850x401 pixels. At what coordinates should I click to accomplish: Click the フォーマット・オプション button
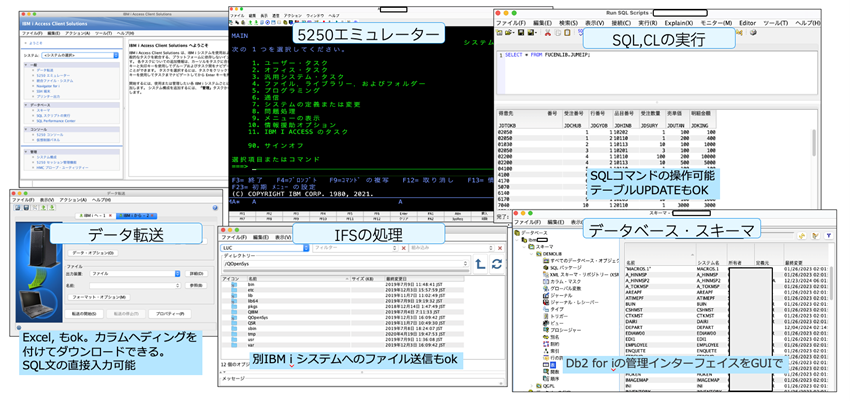[x=99, y=297]
